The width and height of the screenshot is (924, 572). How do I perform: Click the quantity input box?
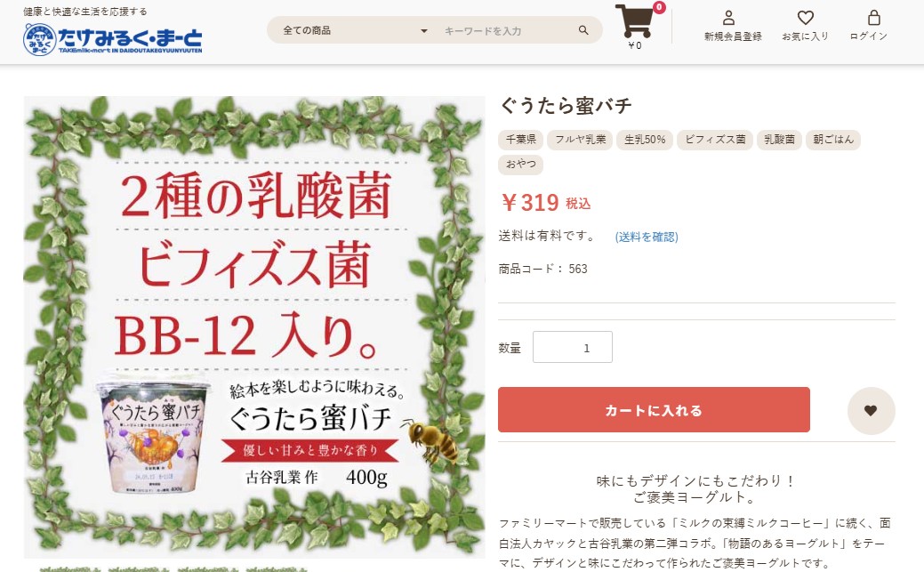572,347
